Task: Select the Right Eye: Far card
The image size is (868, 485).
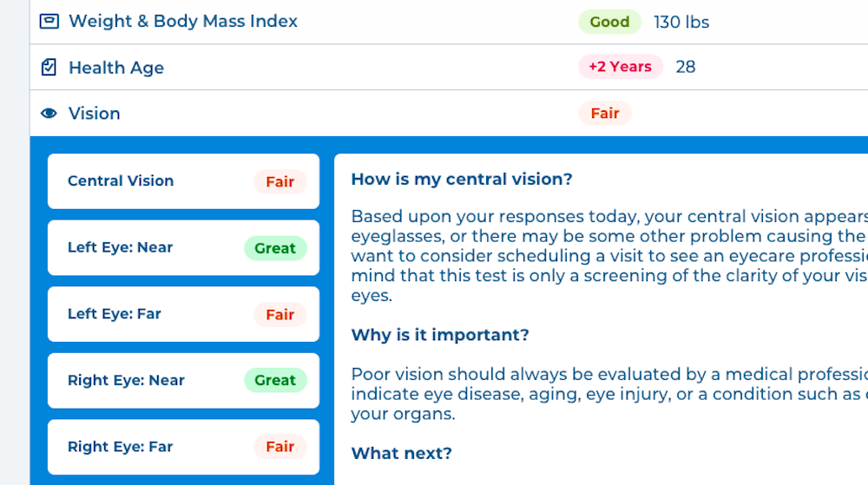Action: tap(183, 447)
